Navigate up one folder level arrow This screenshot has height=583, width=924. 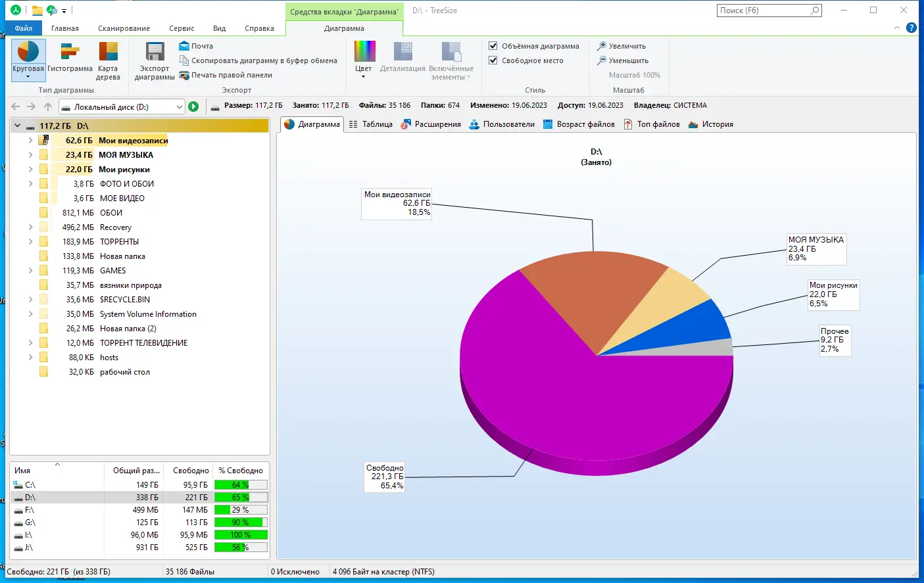47,106
